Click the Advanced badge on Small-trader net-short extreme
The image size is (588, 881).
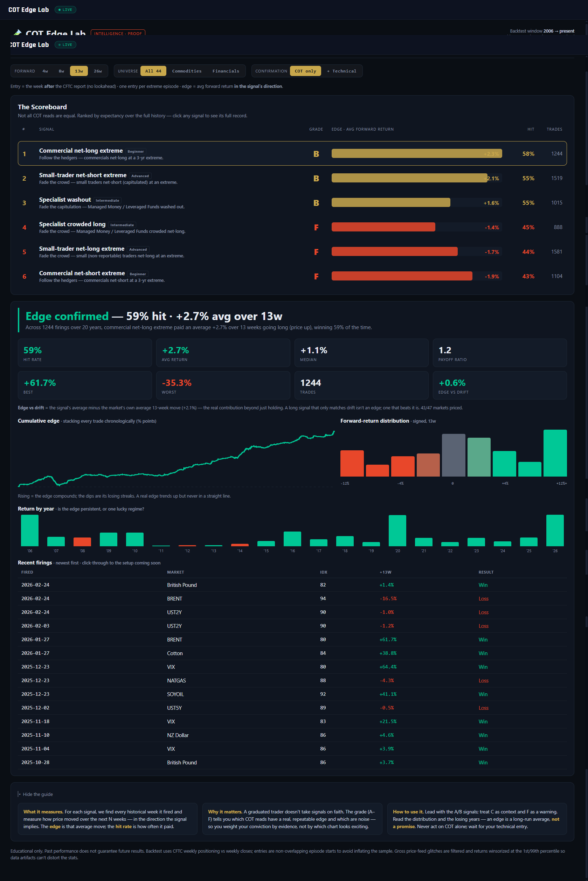140,176
